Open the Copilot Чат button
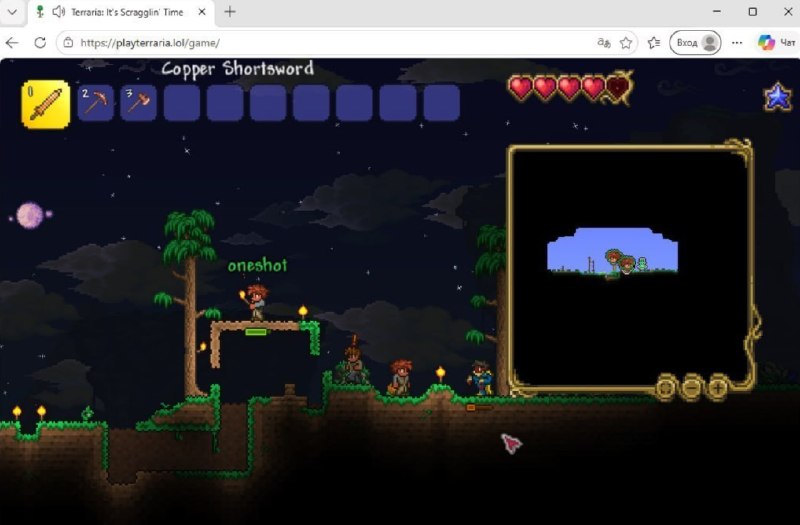 click(x=776, y=43)
